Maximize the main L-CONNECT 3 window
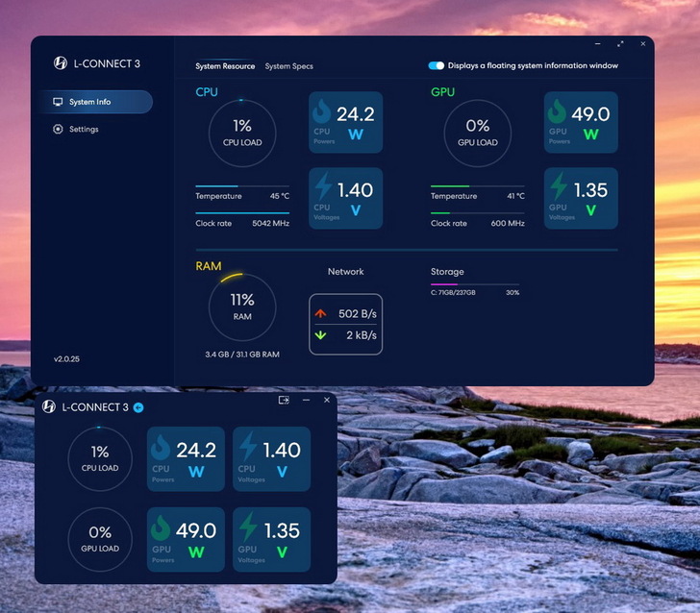The width and height of the screenshot is (700, 613). [620, 44]
